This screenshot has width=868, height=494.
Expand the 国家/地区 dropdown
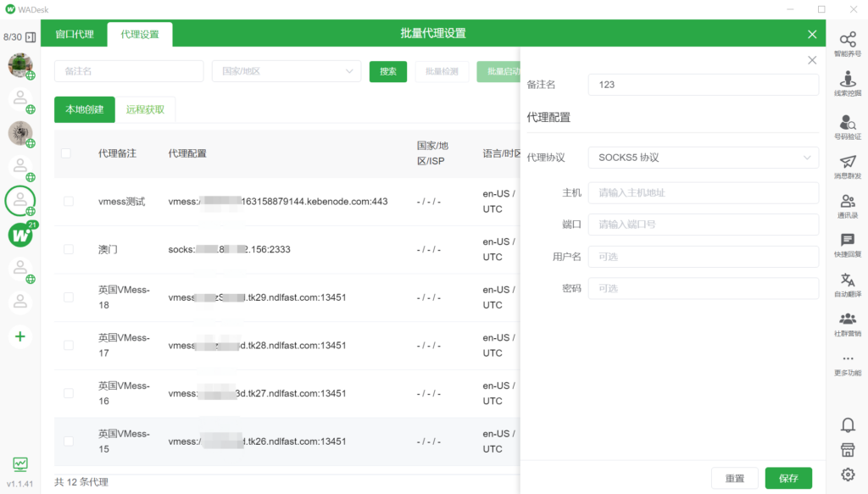click(287, 71)
